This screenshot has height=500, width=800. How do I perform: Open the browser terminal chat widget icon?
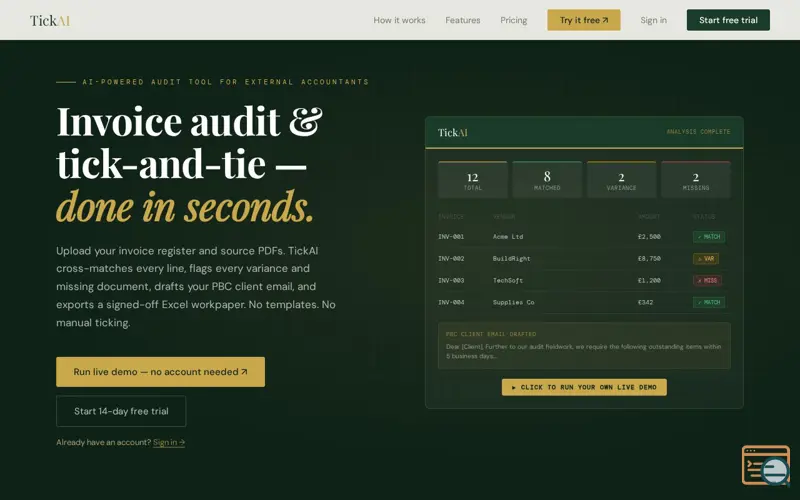[765, 465]
